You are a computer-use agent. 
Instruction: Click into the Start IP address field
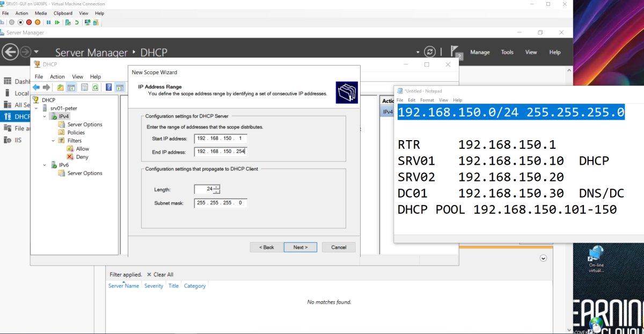click(x=221, y=139)
